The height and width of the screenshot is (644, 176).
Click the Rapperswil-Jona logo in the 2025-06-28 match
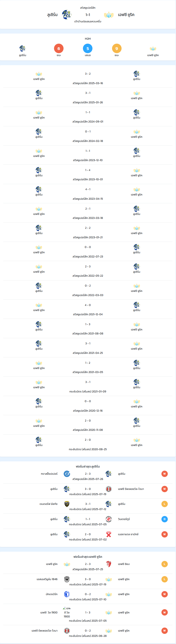(x=67, y=631)
